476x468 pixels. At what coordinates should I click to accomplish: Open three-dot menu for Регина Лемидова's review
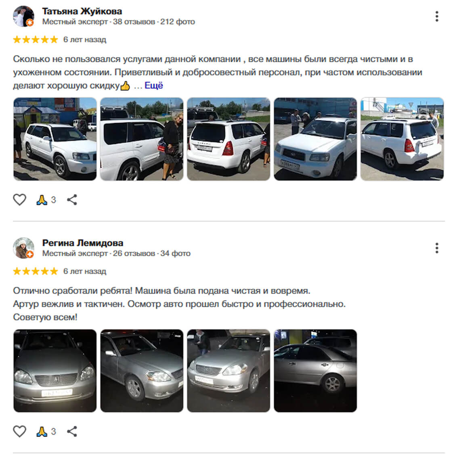[x=437, y=248]
